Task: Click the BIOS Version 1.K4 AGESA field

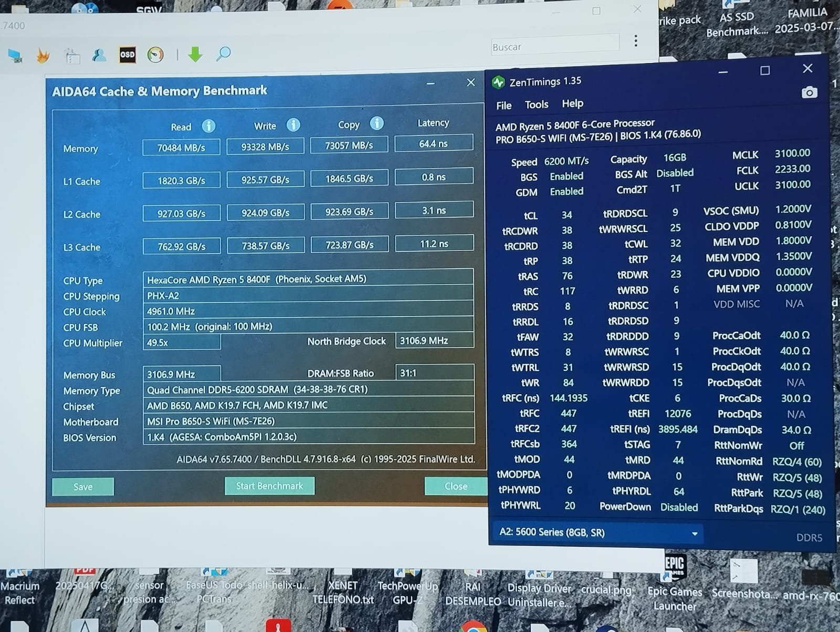Action: click(309, 437)
